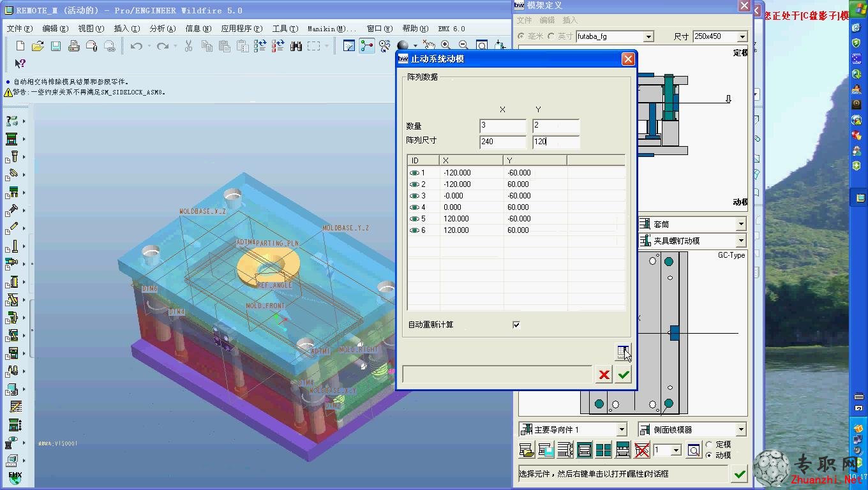This screenshot has width=868, height=490.
Task: Open the 工具(T) menu
Action: tap(285, 29)
